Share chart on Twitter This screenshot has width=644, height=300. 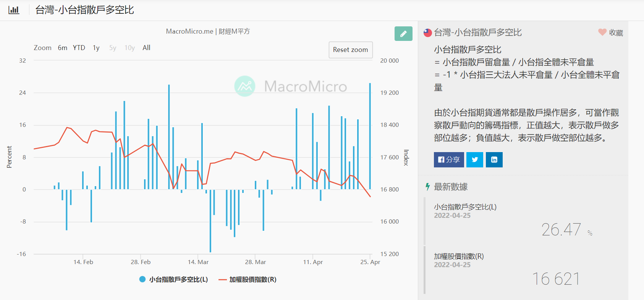[475, 160]
